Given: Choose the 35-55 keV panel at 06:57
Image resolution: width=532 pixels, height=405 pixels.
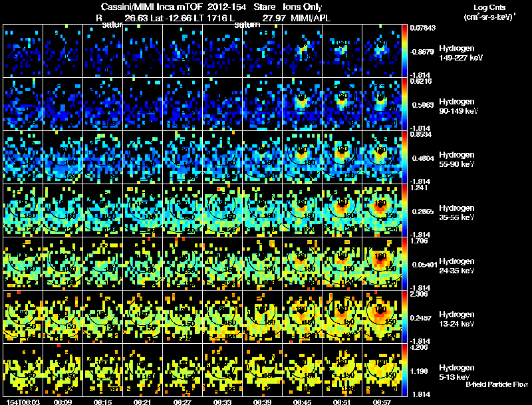Looking at the screenshot, I should (x=382, y=211).
